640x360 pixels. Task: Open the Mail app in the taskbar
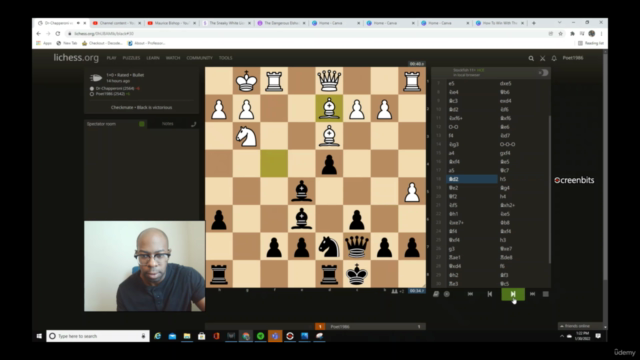click(172, 336)
